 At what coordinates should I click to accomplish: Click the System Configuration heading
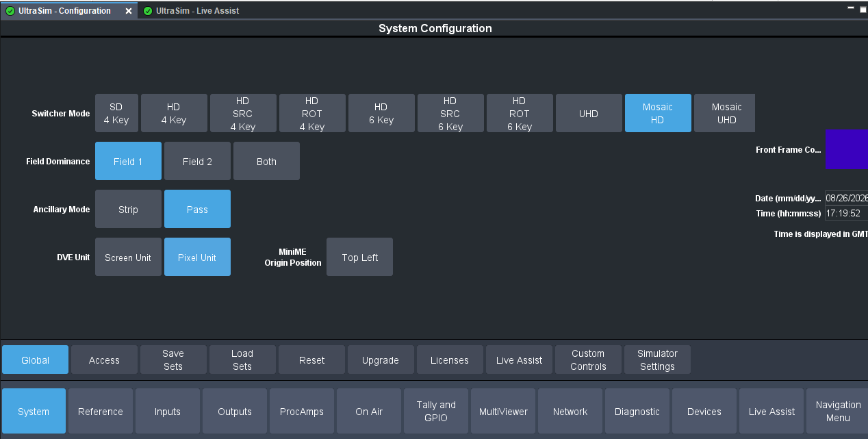click(435, 29)
